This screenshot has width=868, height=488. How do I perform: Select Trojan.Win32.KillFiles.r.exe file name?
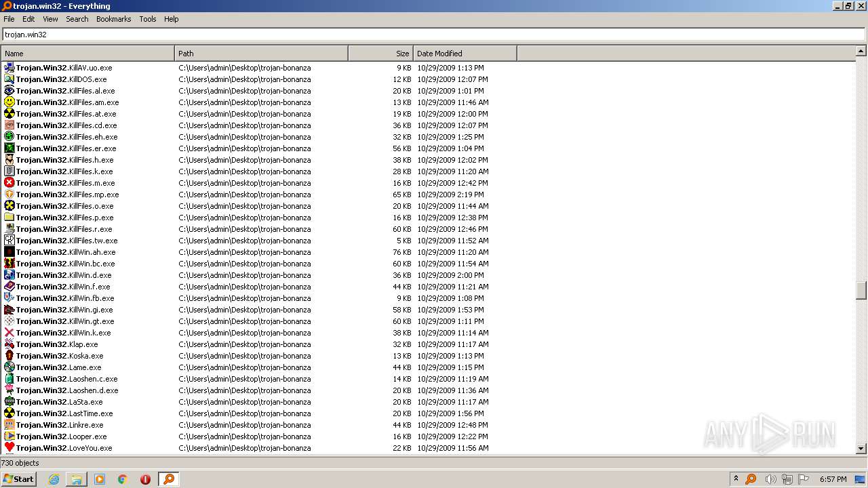click(x=64, y=229)
